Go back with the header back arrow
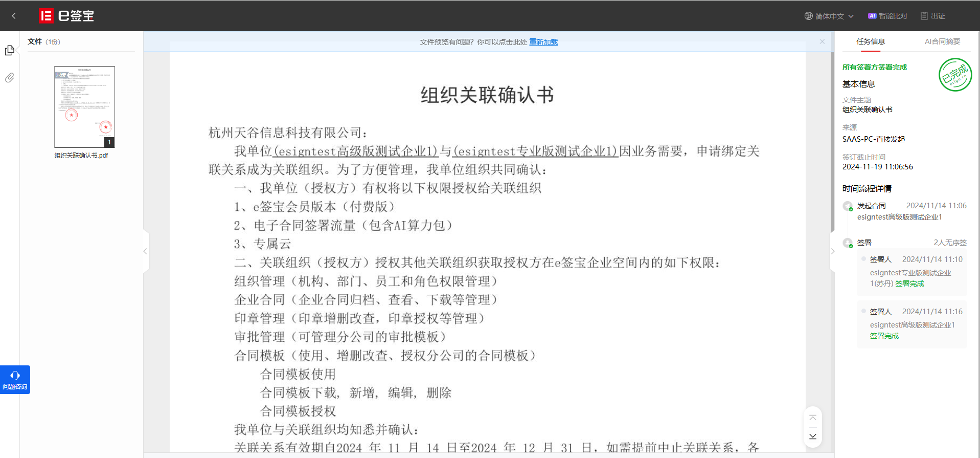 point(14,16)
